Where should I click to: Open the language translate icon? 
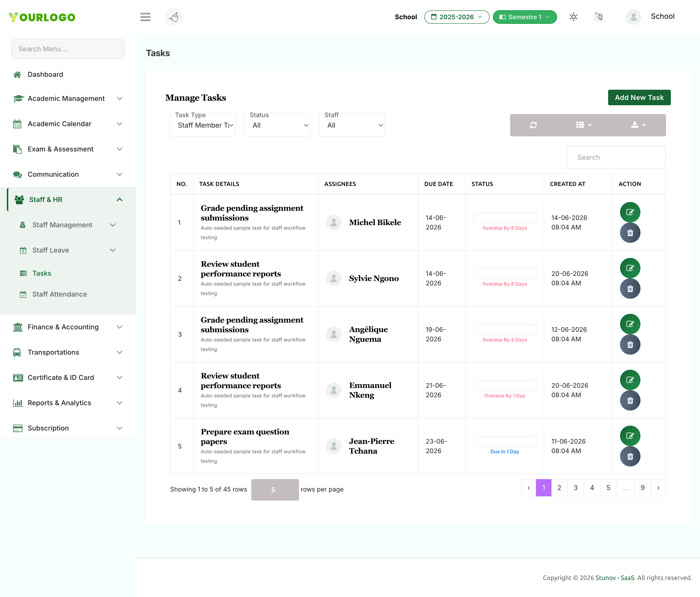598,17
